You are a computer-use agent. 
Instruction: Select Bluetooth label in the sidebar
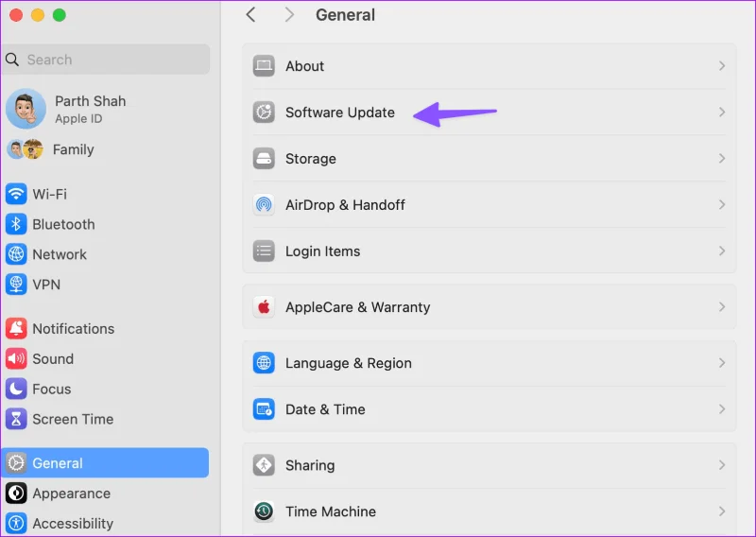point(63,224)
